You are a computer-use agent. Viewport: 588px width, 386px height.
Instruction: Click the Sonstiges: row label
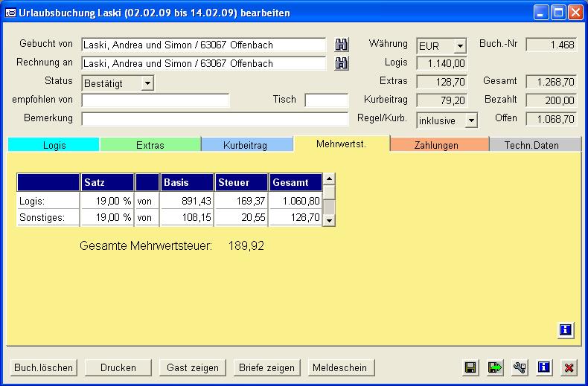[48, 217]
